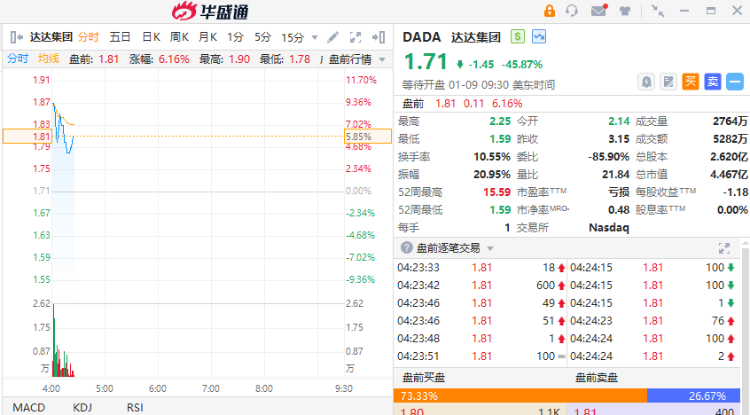The height and width of the screenshot is (415, 750).
Task: Click the 盘前买盘 header
Action: click(x=424, y=378)
